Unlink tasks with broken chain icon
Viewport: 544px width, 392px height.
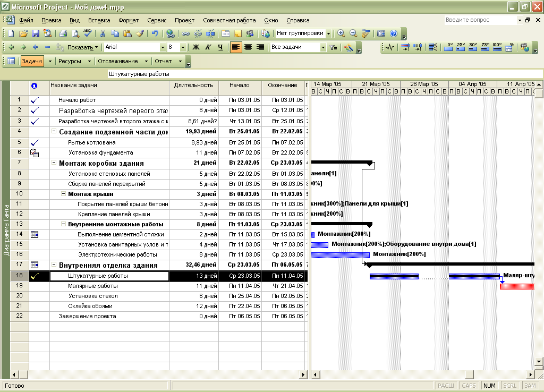[x=198, y=33]
